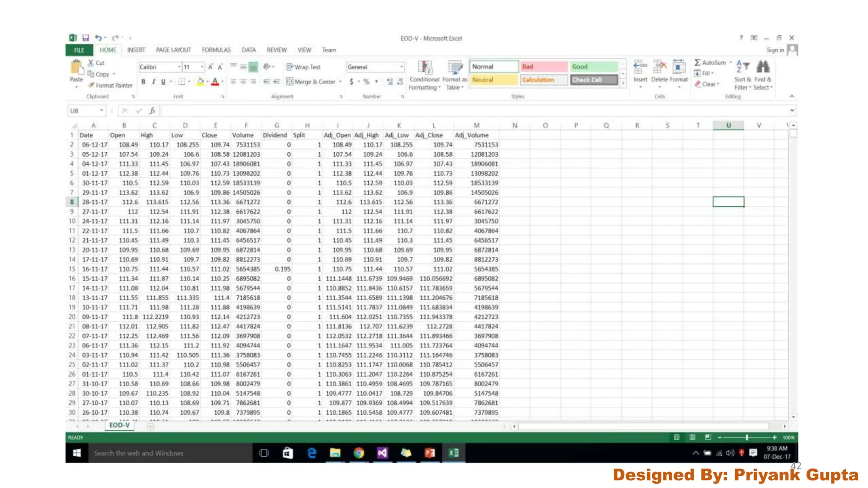The width and height of the screenshot is (868, 488).
Task: Open Google Chrome from the taskbar
Action: [x=359, y=453]
